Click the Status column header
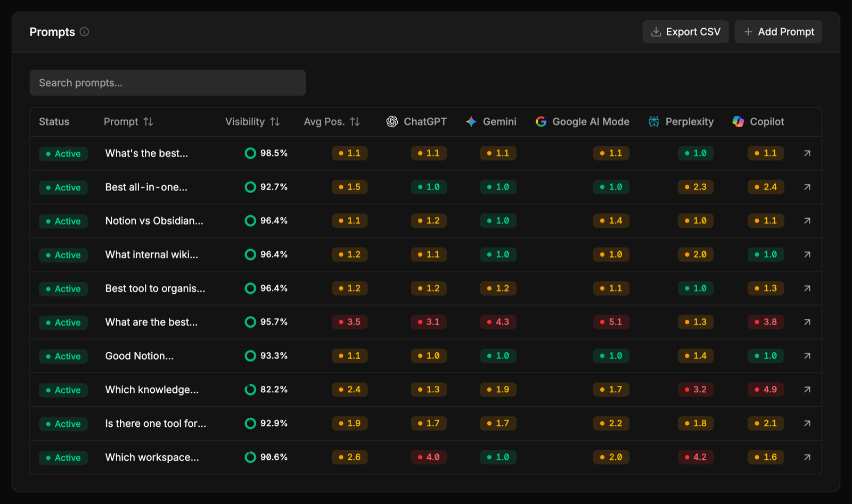Image resolution: width=852 pixels, height=504 pixels. [54, 122]
